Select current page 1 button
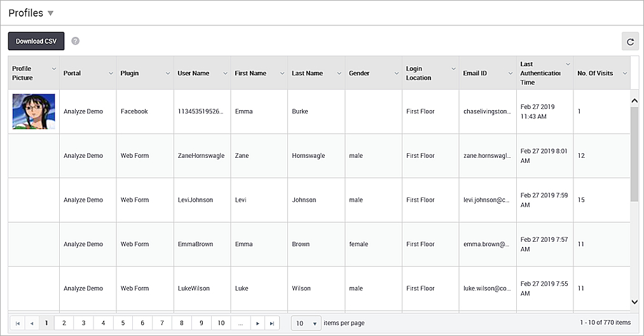Viewport: 644px width, 336px height. [x=46, y=323]
